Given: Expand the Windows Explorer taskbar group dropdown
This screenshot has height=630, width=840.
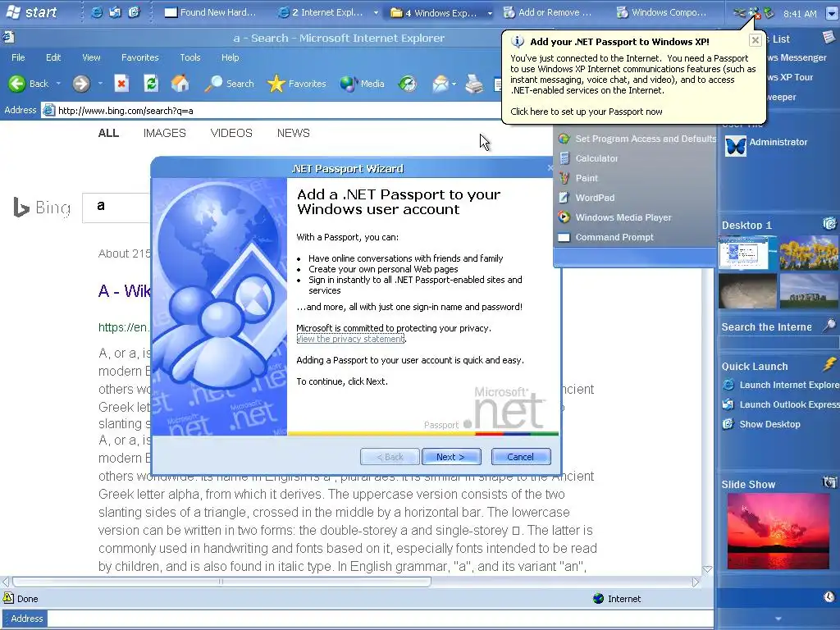Looking at the screenshot, I should pos(490,13).
